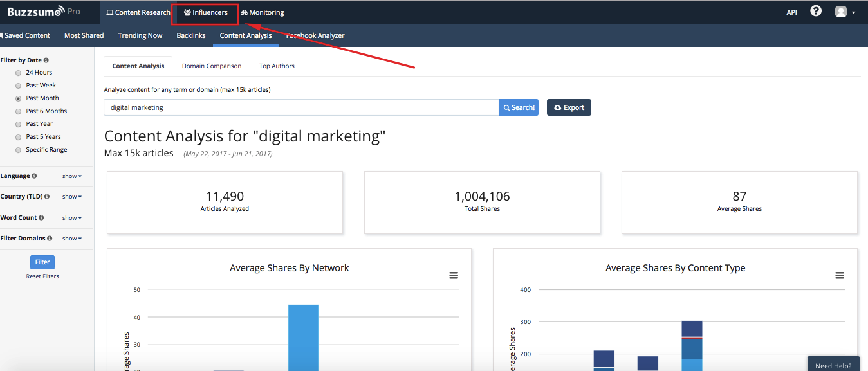Open the Content Analysis navigation item
The image size is (868, 371).
tap(246, 35)
